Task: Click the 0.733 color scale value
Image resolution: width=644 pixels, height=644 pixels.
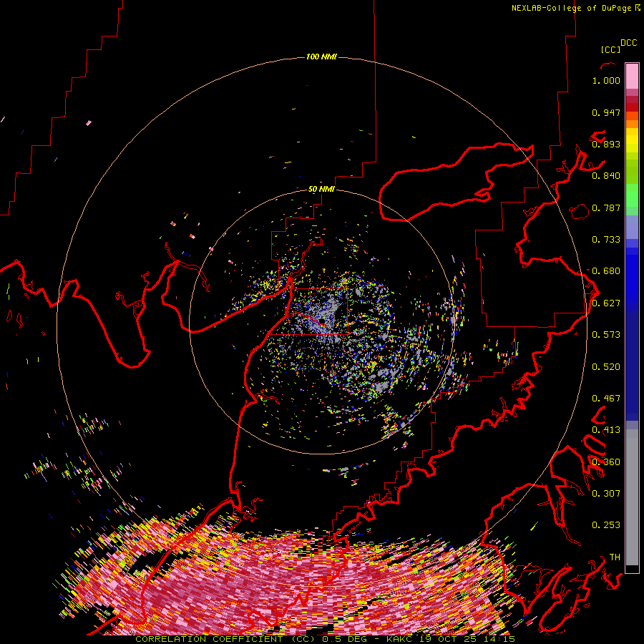Action: [606, 240]
